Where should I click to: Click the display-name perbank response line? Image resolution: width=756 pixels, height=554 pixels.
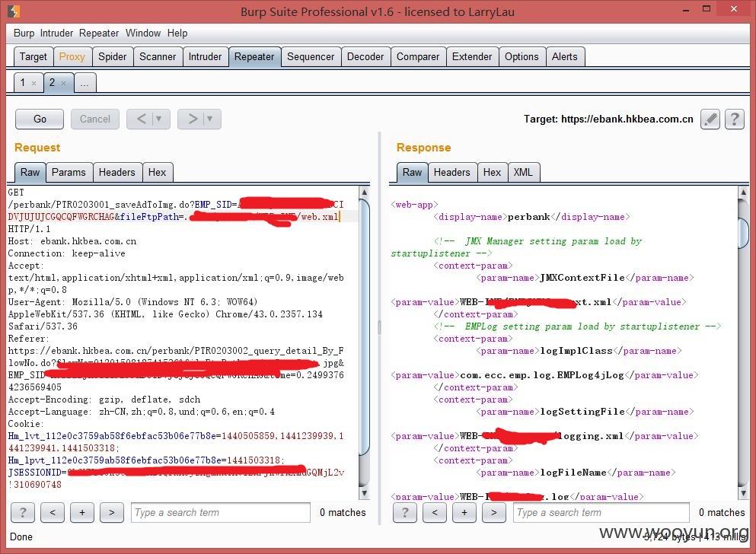click(x=531, y=217)
